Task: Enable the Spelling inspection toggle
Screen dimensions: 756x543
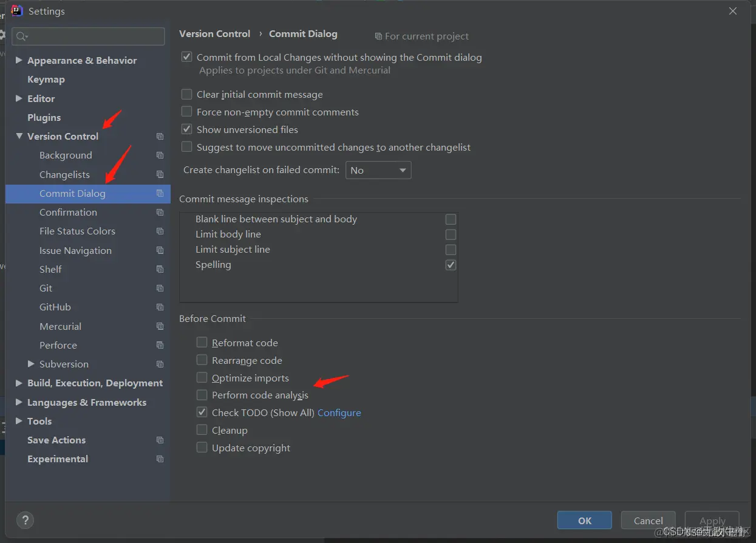Action: coord(450,265)
